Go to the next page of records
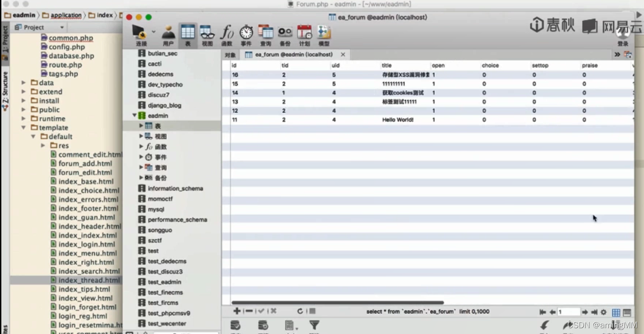This screenshot has height=334, width=644. pyautogui.click(x=585, y=312)
